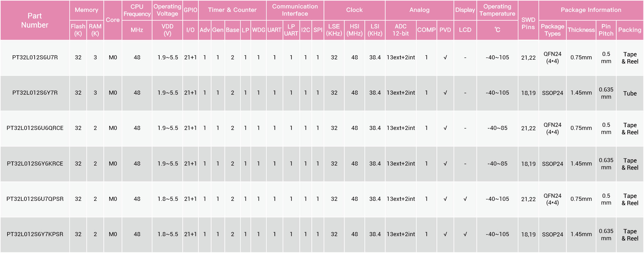Click the Part Number column header

click(35, 20)
